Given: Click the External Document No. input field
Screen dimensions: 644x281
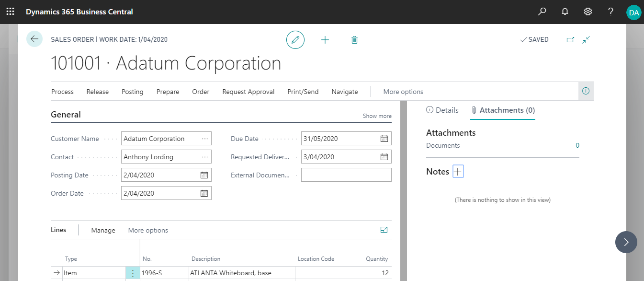Looking at the screenshot, I should [x=346, y=175].
